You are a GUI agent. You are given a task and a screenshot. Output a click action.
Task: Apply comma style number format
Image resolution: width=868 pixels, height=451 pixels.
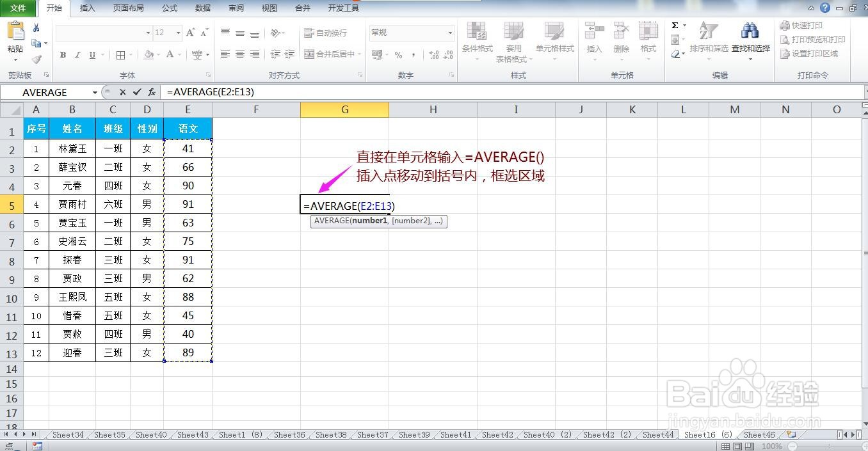(414, 55)
